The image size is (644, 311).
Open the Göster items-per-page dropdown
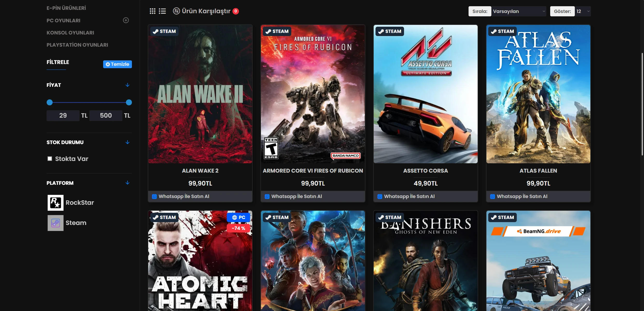point(583,11)
